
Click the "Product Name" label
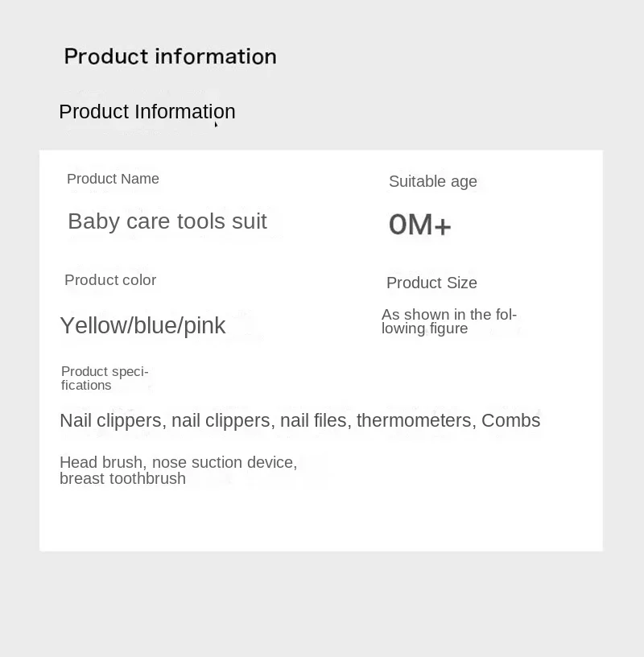[113, 179]
